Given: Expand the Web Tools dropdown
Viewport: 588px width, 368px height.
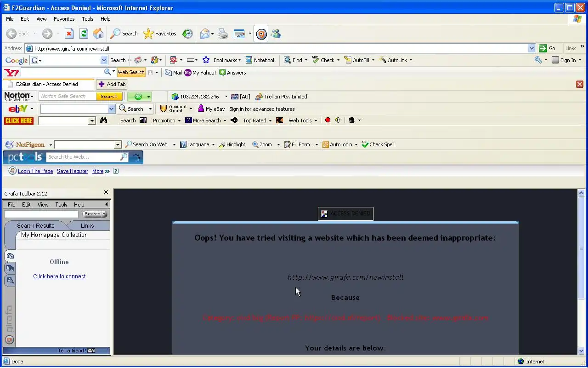Looking at the screenshot, I should [315, 121].
